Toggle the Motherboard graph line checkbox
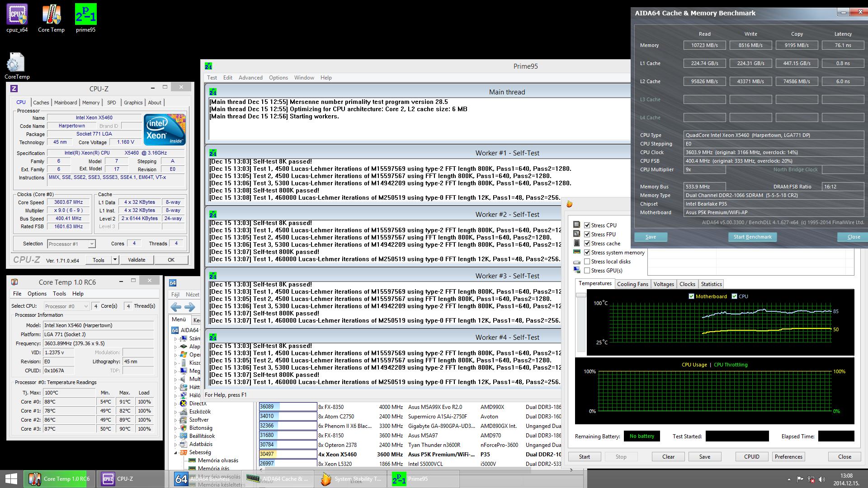868x488 pixels. click(691, 296)
